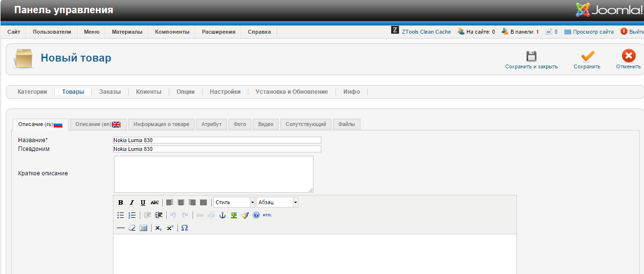Click the unlink broken chain icon
Viewport: 644px width, 274px height.
(211, 215)
